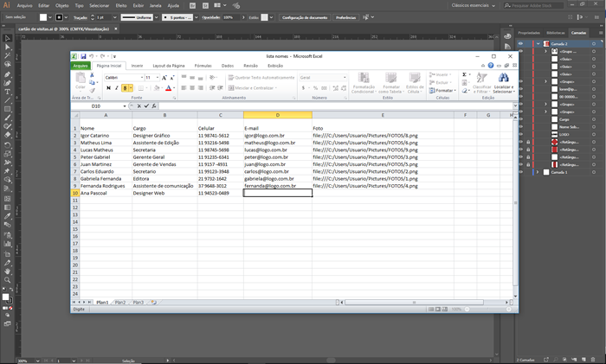The height and width of the screenshot is (364, 606).
Task: Switch to the Propriedades panel tab
Action: pyautogui.click(x=529, y=33)
